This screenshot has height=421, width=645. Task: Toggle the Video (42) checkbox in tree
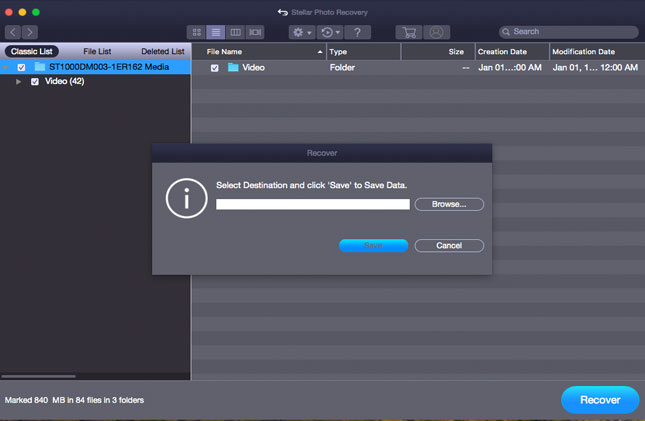35,81
